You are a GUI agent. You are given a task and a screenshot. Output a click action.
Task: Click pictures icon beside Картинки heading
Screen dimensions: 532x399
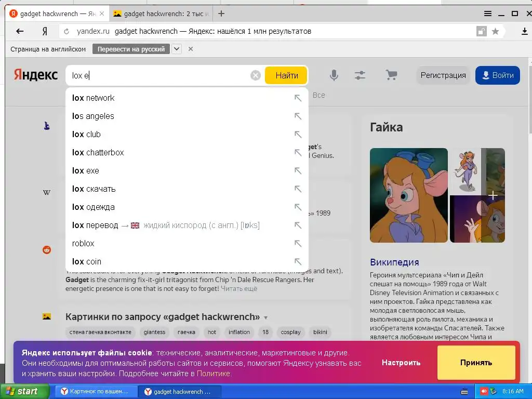point(47,316)
